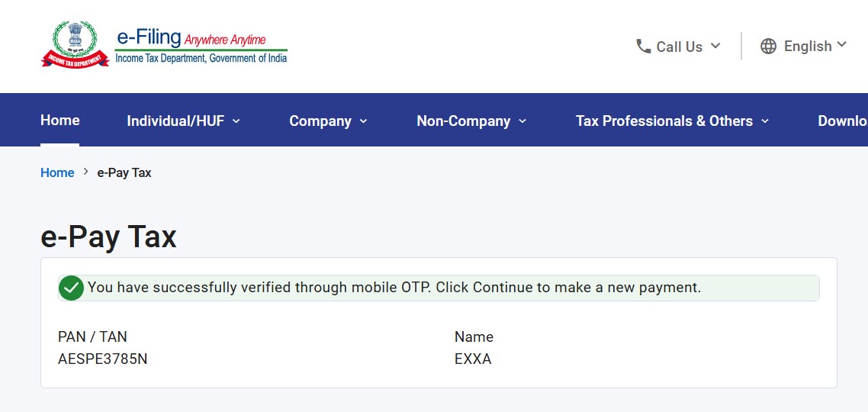The image size is (868, 412).
Task: Click the PAN value AESPE3785N
Action: tap(102, 359)
